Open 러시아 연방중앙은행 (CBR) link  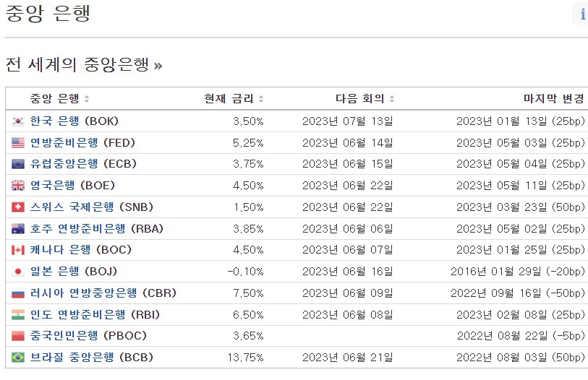click(103, 293)
